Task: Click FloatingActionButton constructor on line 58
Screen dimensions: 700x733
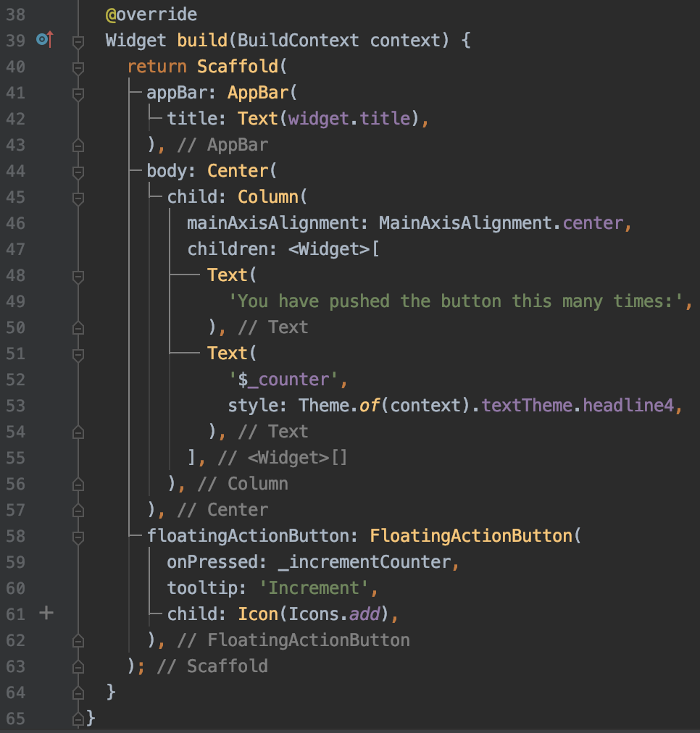Action: 471,536
